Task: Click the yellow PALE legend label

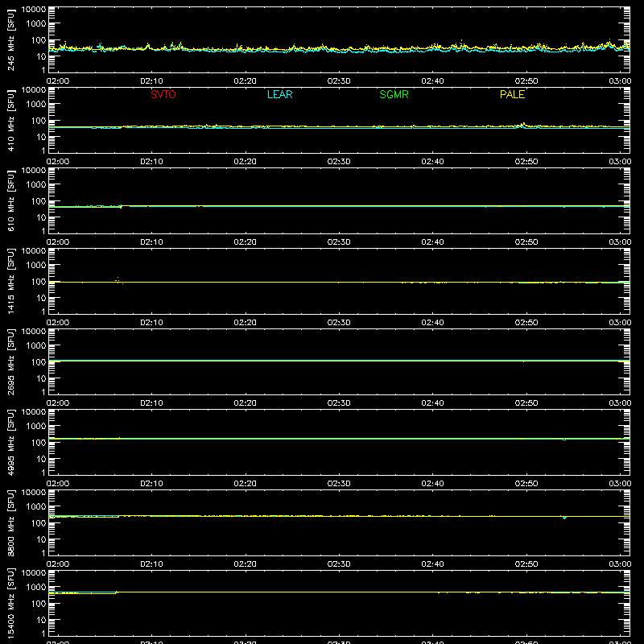Action: pyautogui.click(x=512, y=94)
